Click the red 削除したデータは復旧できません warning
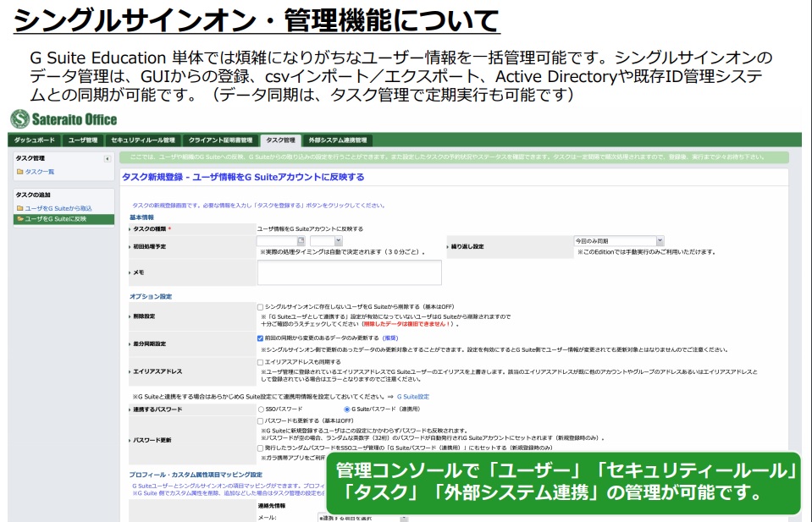This screenshot has width=812, height=522. (x=406, y=324)
